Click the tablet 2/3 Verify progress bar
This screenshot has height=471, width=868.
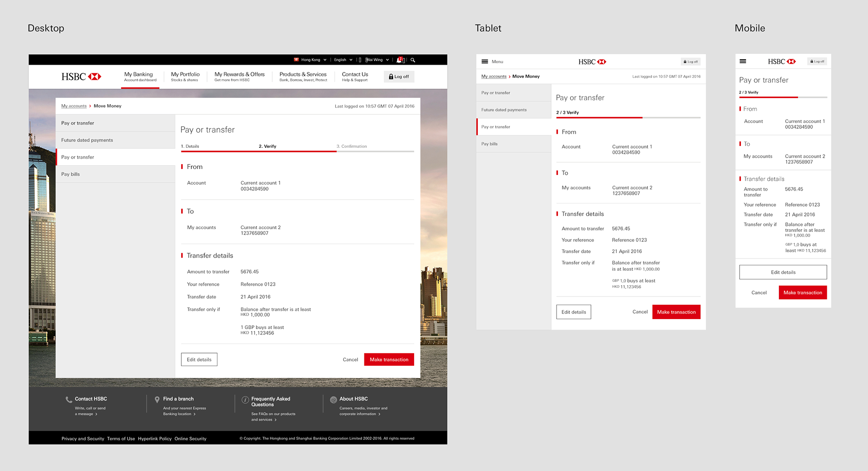coord(628,118)
